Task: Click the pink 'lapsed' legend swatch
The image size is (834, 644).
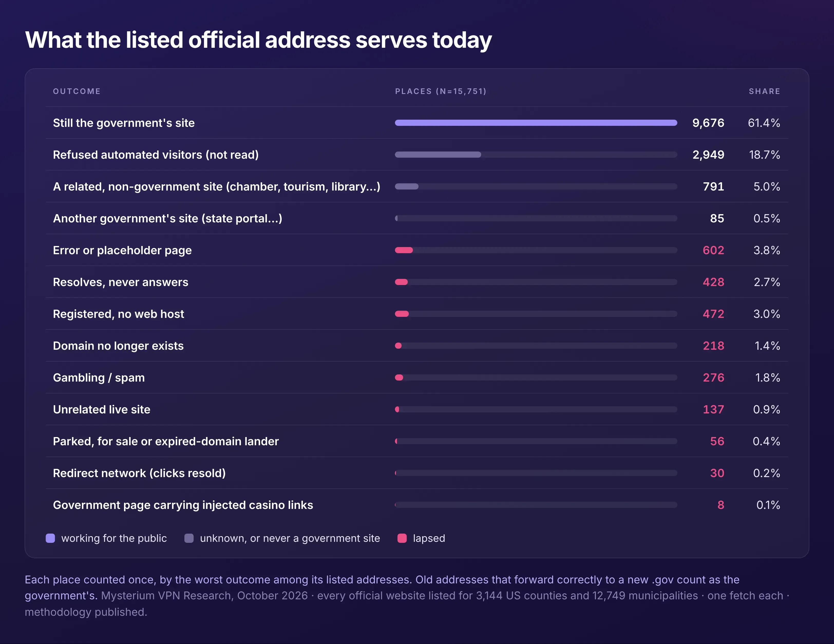Action: click(402, 538)
